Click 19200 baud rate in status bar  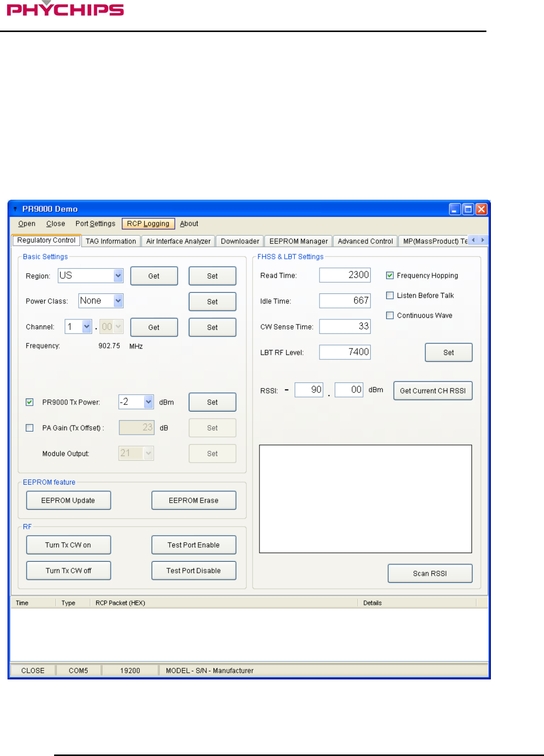pyautogui.click(x=130, y=670)
